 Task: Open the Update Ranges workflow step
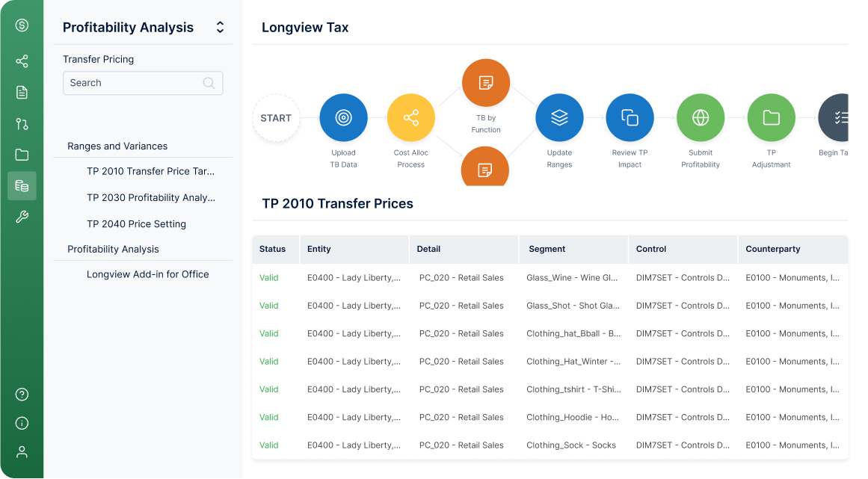(x=559, y=118)
